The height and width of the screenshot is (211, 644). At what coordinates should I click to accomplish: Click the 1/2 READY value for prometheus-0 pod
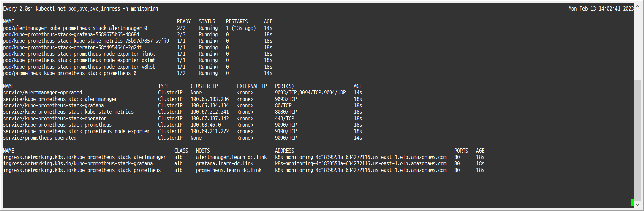coord(181,73)
